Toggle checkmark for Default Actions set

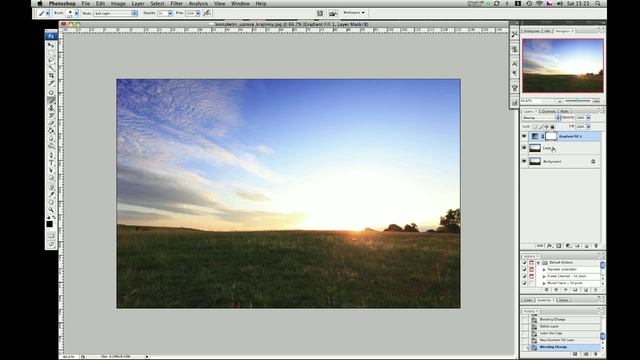tap(524, 263)
